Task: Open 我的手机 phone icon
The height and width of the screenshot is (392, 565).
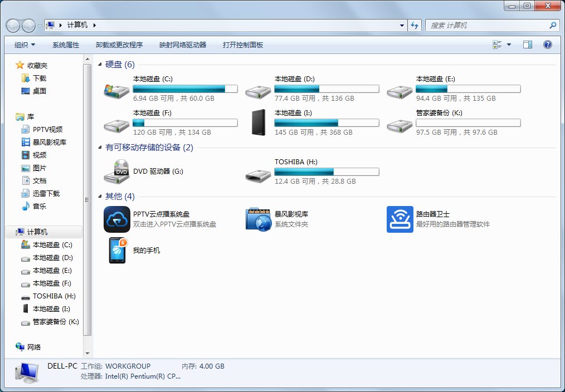Action: tap(134, 249)
